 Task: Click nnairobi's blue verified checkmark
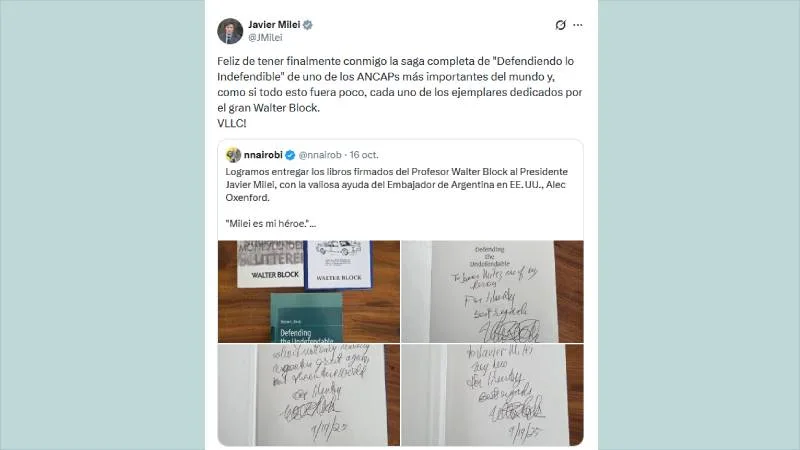[290, 155]
